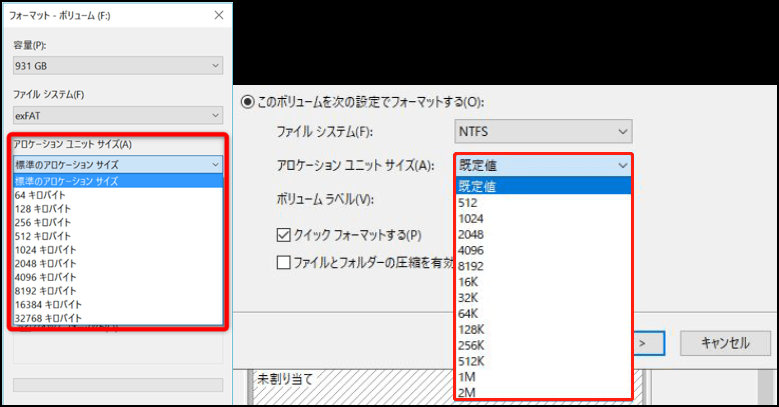779x407 pixels.
Task: Select the このボリュームを次の設定でフォーマットする radio button
Action: coord(247,102)
